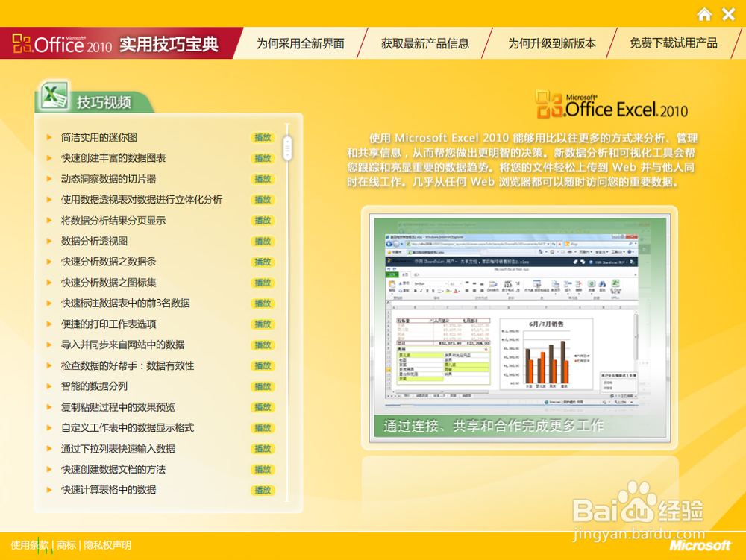The image size is (746, 560).
Task: Select the 数据分析透视图 title
Action: [94, 242]
